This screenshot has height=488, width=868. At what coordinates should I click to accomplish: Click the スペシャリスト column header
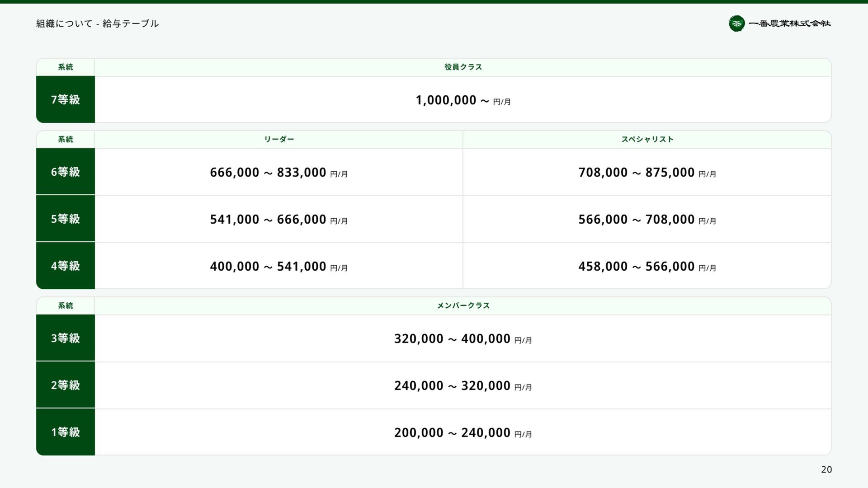click(647, 139)
